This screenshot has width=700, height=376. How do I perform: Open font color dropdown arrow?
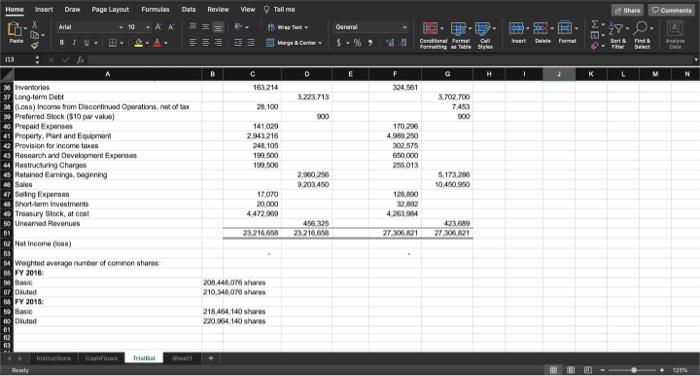[166, 43]
